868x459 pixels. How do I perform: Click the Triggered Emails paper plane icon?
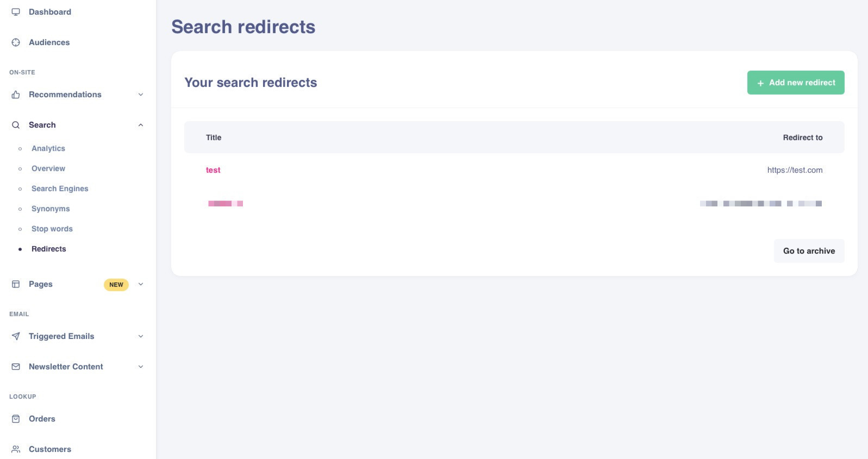[16, 336]
